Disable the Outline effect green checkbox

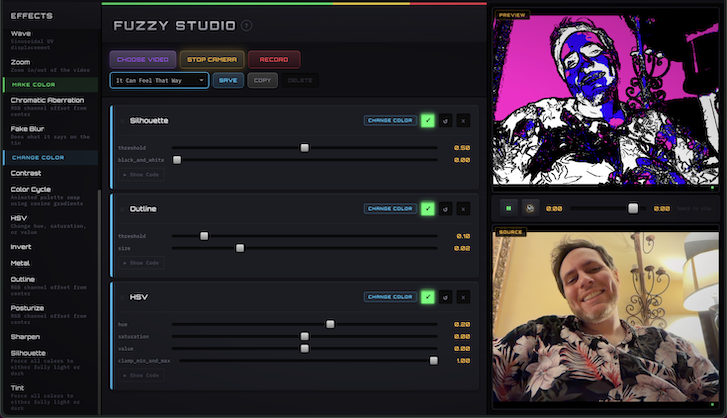(428, 209)
